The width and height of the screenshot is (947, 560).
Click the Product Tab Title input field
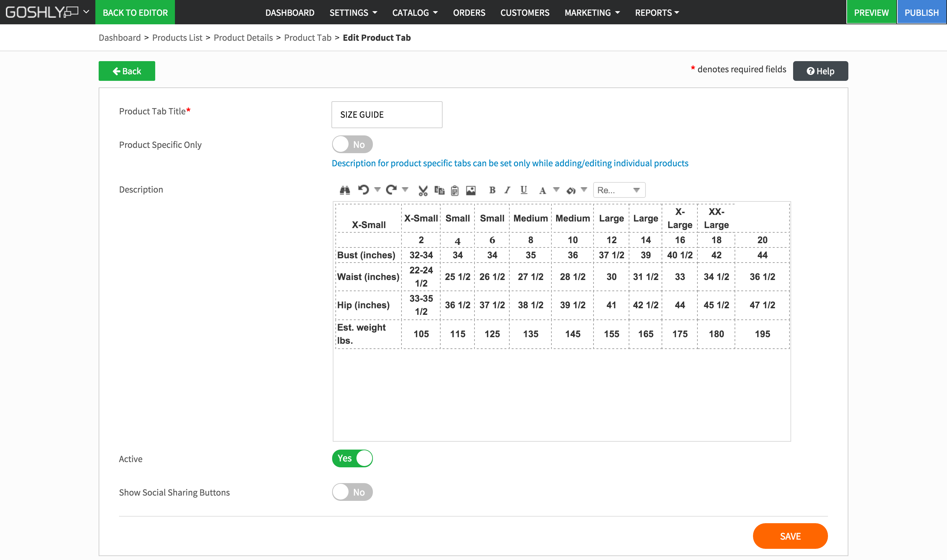point(386,115)
